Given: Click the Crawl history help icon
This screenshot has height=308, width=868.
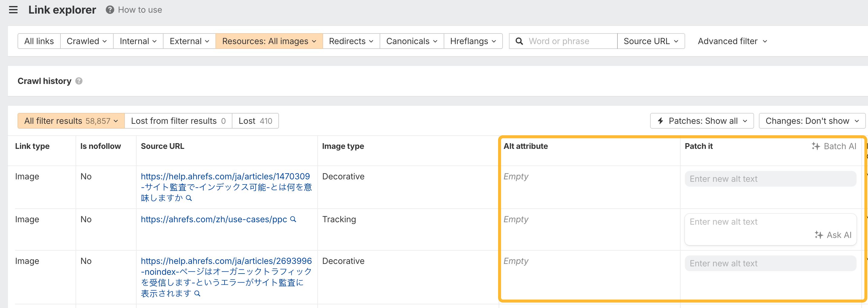Looking at the screenshot, I should (79, 81).
